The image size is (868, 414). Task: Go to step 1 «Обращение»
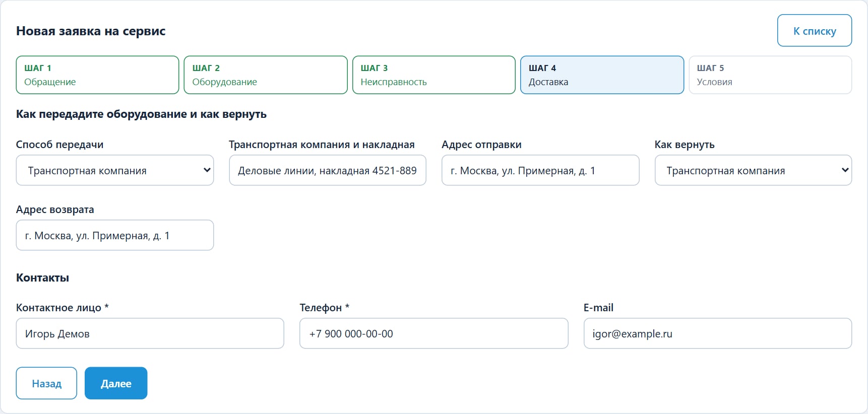point(97,75)
